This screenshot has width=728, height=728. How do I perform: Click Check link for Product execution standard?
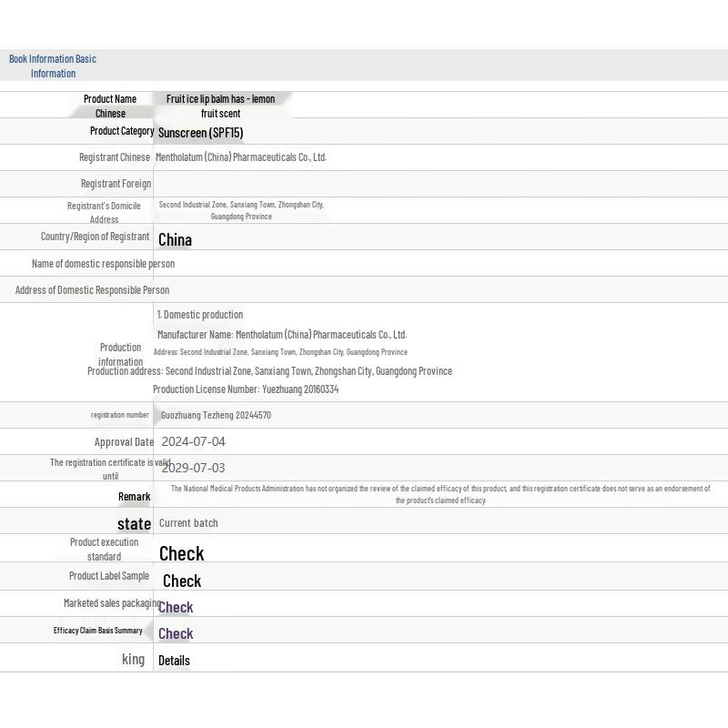(x=181, y=553)
